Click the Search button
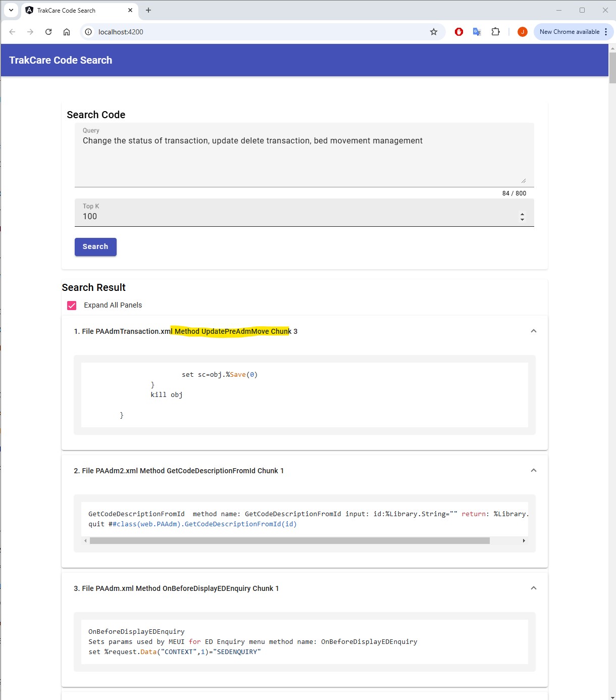The height and width of the screenshot is (700, 616). click(x=95, y=247)
